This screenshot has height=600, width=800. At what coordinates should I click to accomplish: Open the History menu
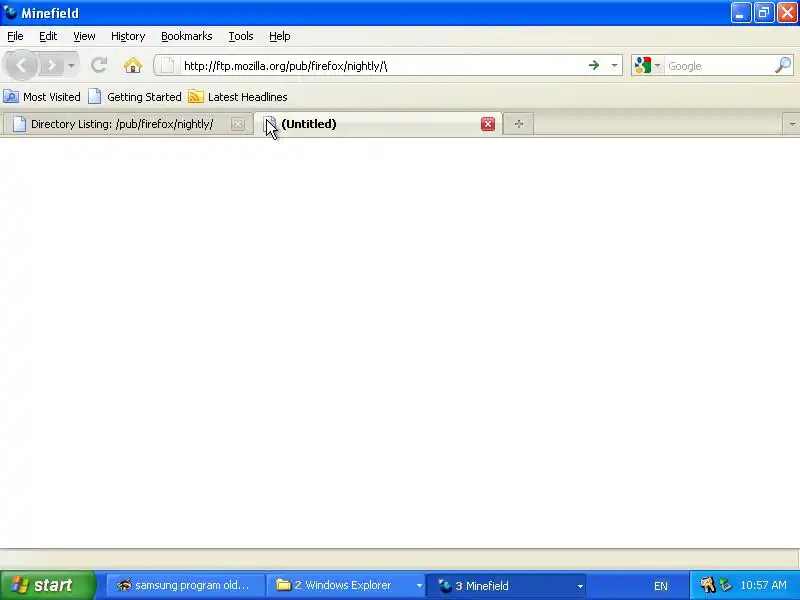pyautogui.click(x=128, y=36)
